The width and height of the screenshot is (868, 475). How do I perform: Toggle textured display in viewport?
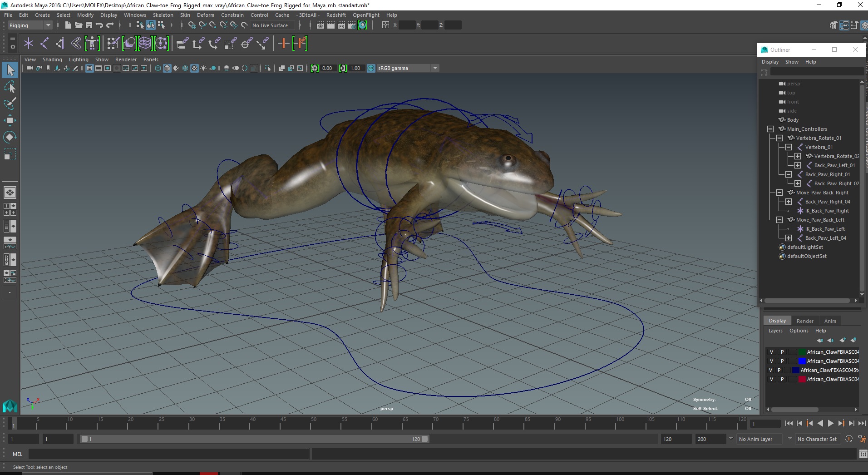[x=194, y=68]
